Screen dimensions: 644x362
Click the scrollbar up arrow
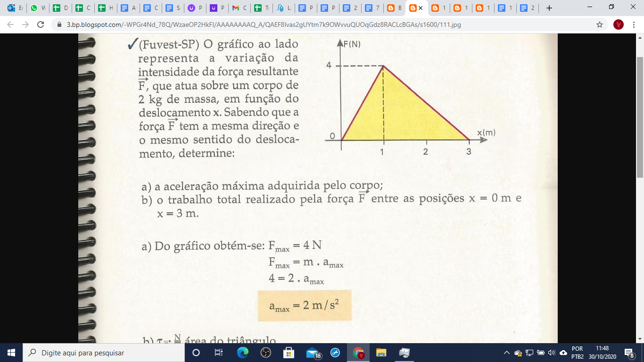640,37
